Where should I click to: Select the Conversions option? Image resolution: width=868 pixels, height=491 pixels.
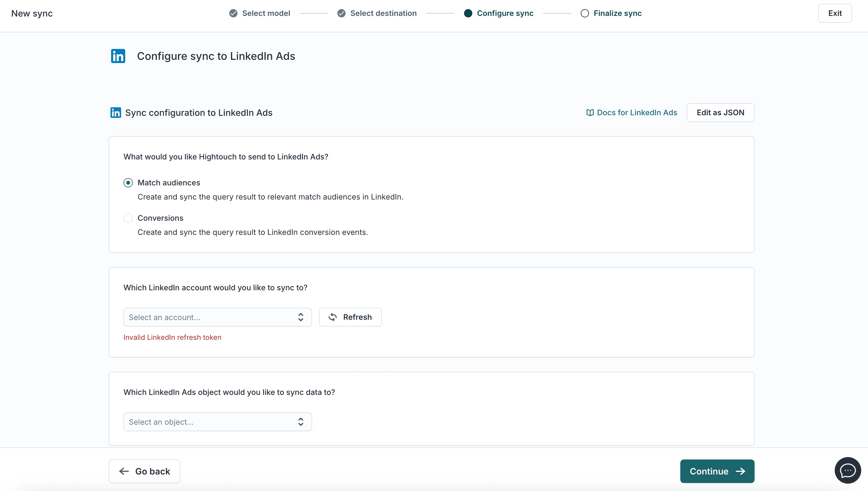coord(128,218)
